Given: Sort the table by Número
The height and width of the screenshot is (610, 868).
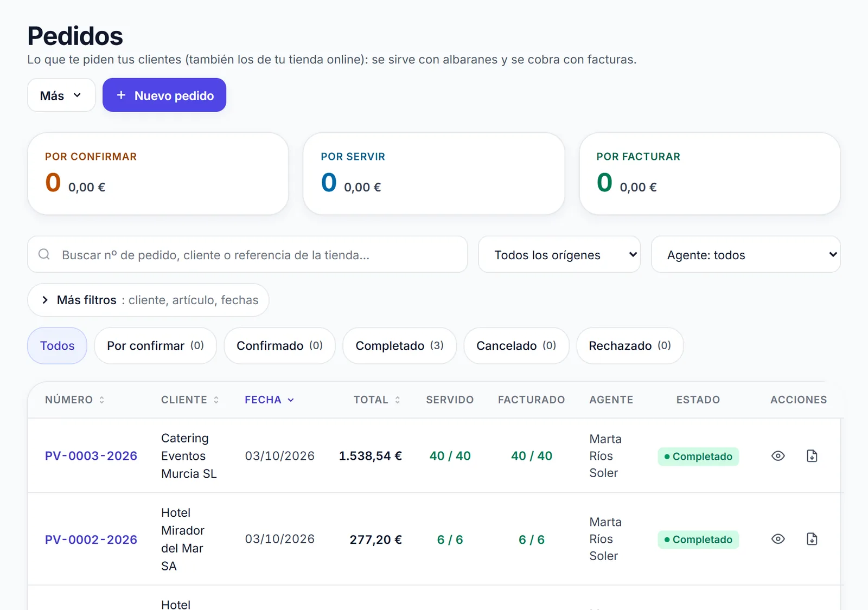Looking at the screenshot, I should 75,400.
